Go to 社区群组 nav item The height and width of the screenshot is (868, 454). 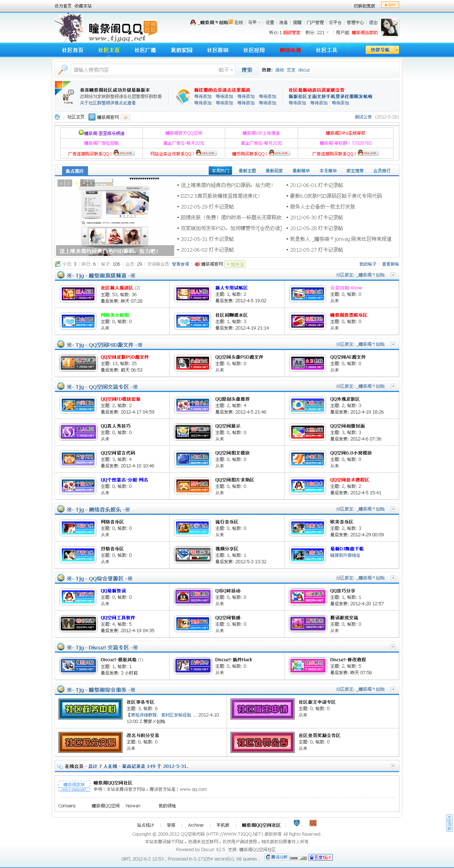tap(218, 50)
